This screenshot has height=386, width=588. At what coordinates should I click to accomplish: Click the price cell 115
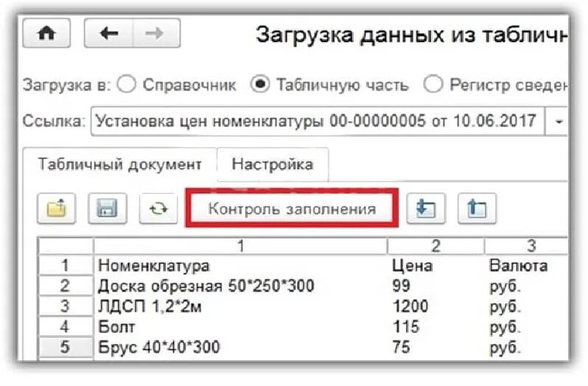click(x=435, y=327)
